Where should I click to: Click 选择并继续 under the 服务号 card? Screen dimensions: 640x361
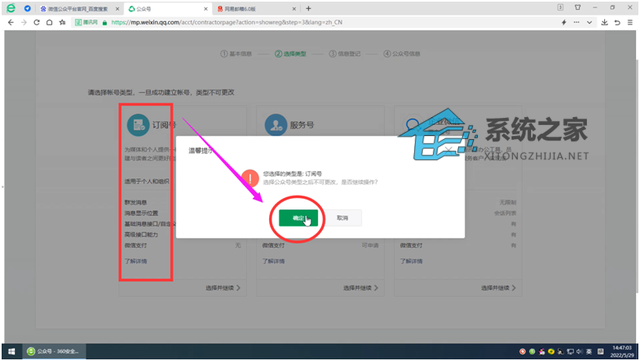pos(361,288)
